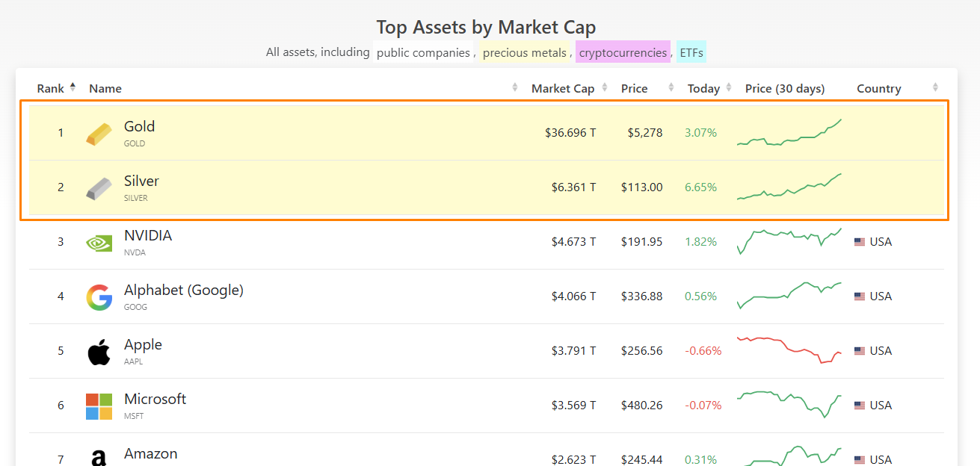This screenshot has height=466, width=980.
Task: Open the Alphabet (Google) company page
Action: pos(184,291)
